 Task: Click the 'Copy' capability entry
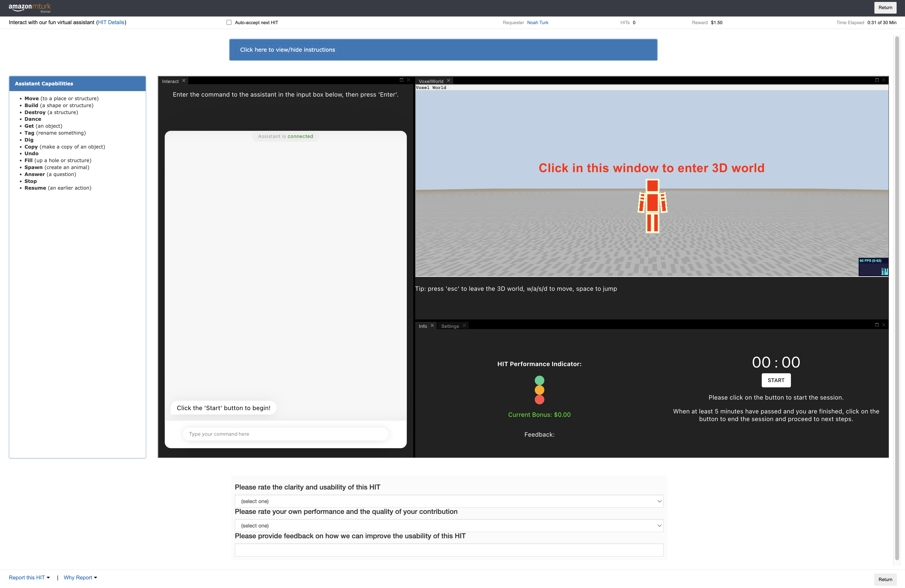[65, 147]
